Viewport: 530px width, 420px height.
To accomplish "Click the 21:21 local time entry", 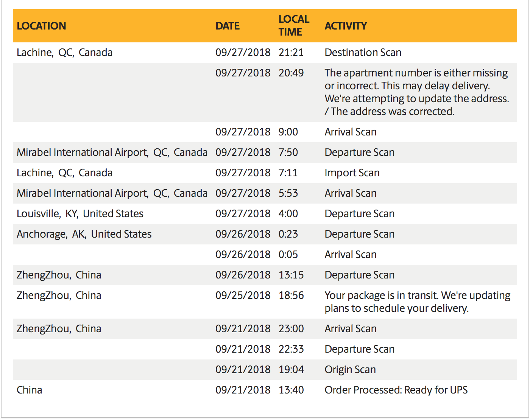I will point(291,53).
